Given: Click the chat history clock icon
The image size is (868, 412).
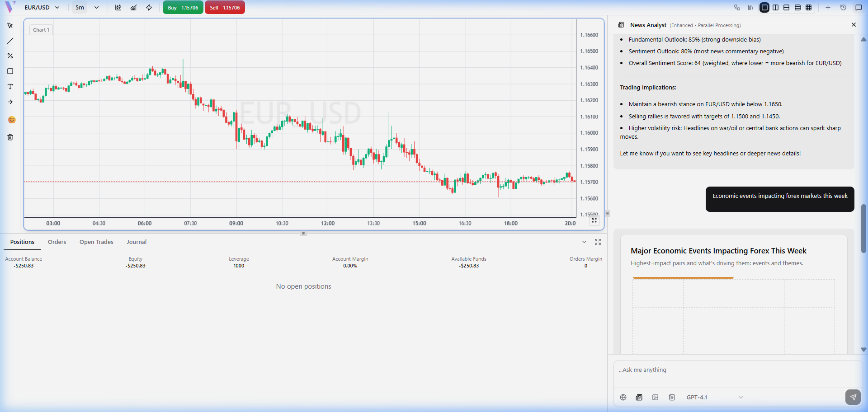Looking at the screenshot, I should pos(843,8).
